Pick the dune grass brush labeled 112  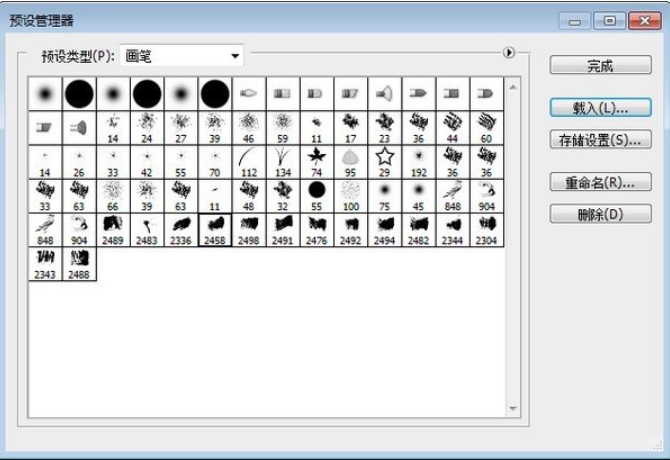(x=249, y=161)
